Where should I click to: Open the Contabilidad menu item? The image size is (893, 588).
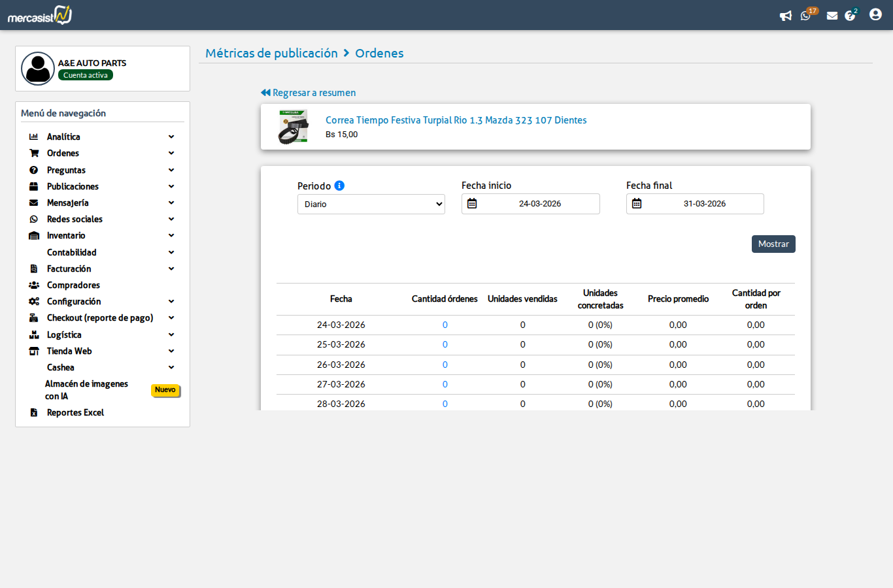pos(72,252)
